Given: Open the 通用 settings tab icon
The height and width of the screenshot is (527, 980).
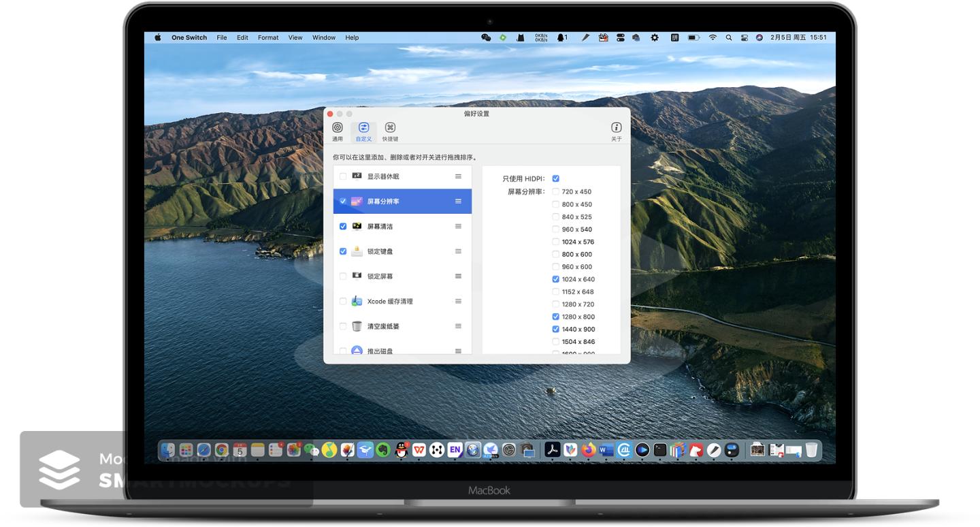Looking at the screenshot, I should point(337,127).
